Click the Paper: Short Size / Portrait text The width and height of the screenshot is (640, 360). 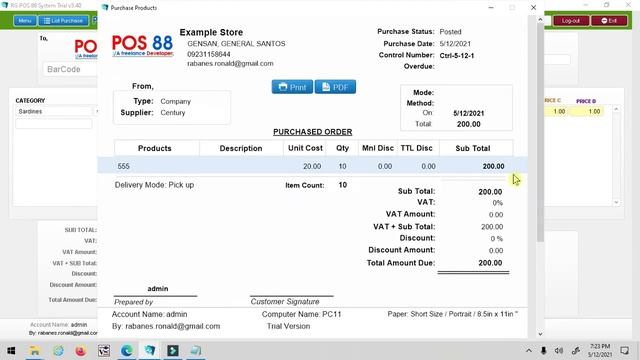click(x=453, y=314)
